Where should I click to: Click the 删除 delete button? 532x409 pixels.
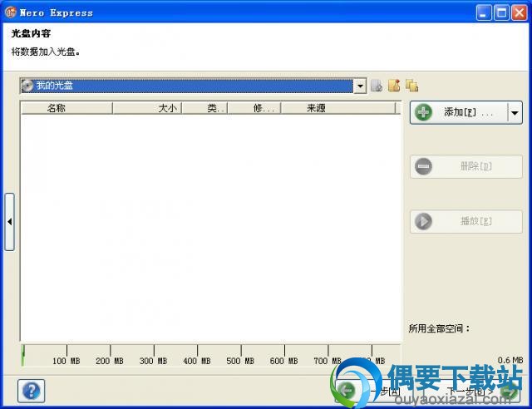466,166
